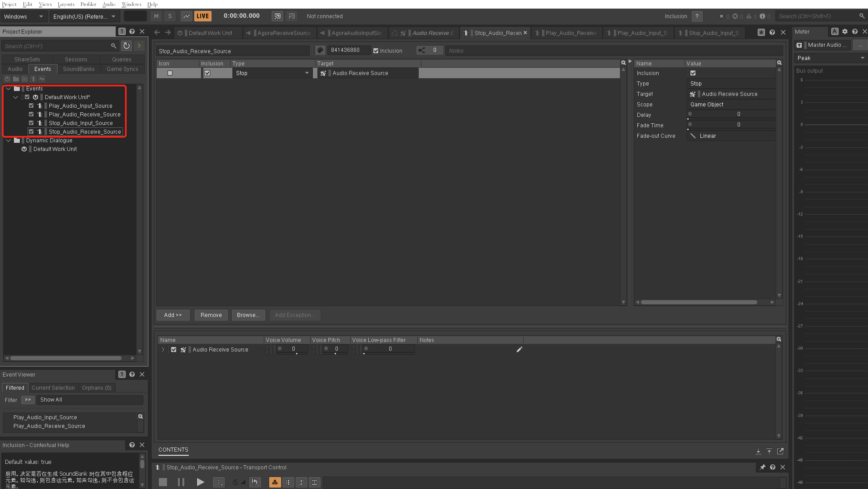Toggle the event-level Inclusion checkbox beside ID
868x489 pixels.
pos(376,50)
